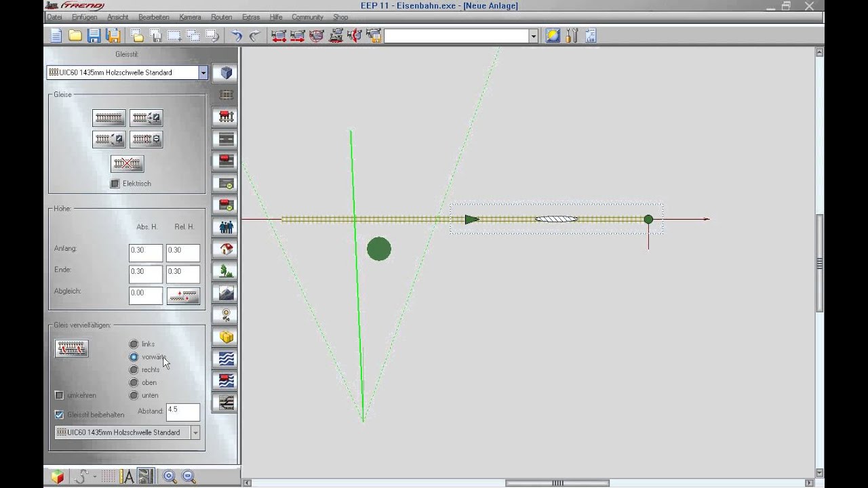This screenshot has height=488, width=868.
Task: Click the sun and sky weather icon
Action: click(553, 36)
